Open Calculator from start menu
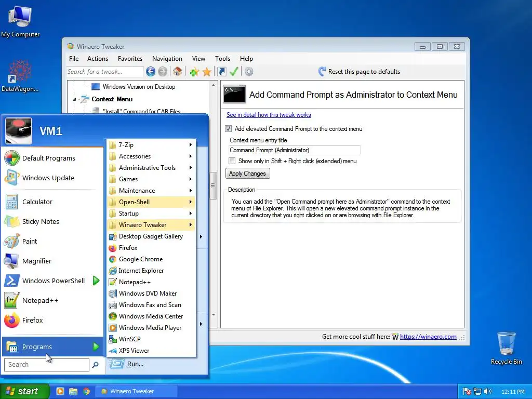 [x=52, y=202]
